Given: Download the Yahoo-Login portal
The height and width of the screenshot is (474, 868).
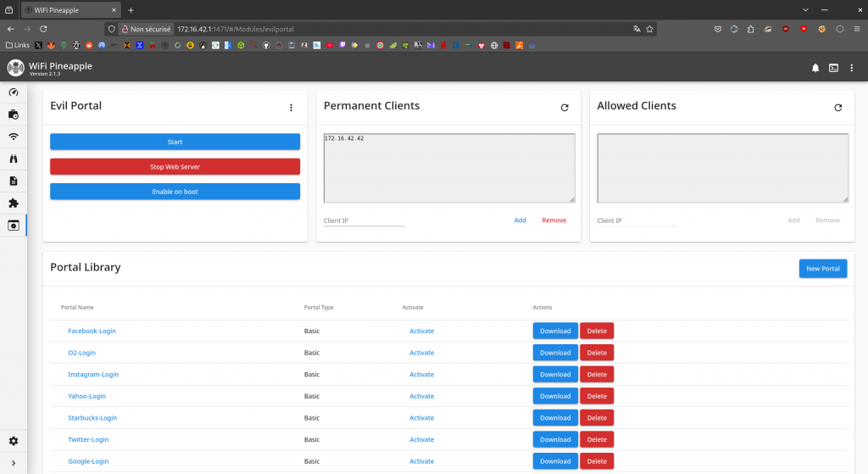Looking at the screenshot, I should point(555,396).
